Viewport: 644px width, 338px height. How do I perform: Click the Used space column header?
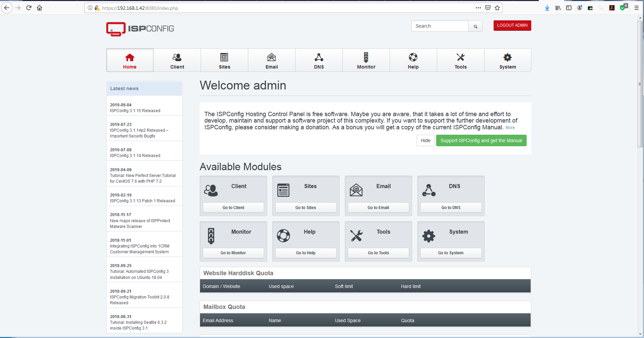coord(281,286)
